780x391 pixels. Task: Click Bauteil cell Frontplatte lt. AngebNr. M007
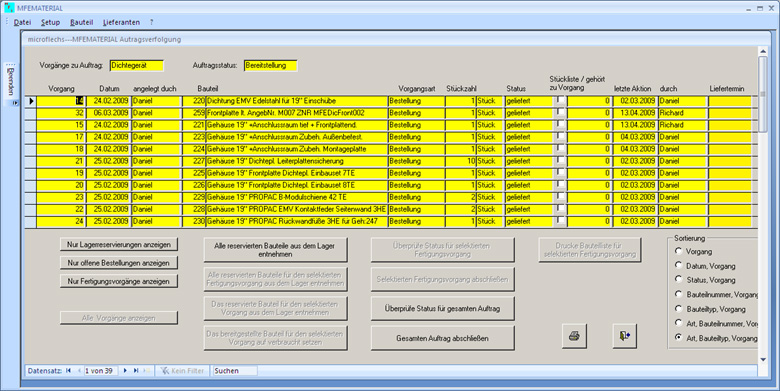tap(297, 113)
